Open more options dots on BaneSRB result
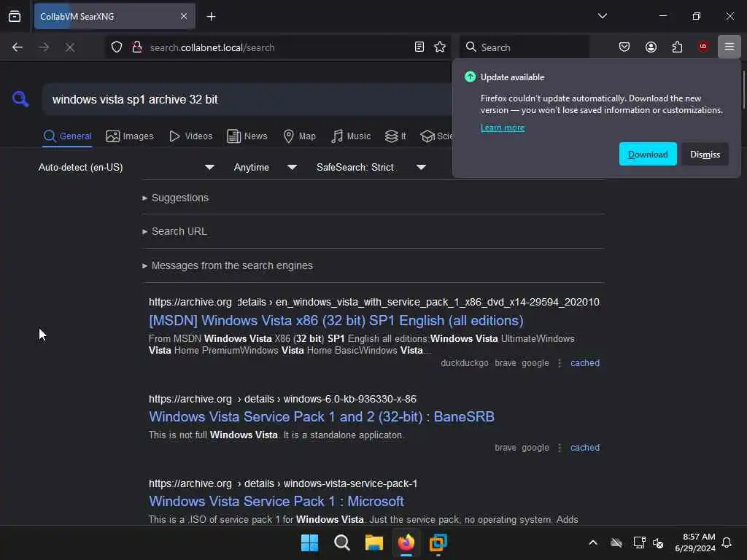This screenshot has height=560, width=747. tap(560, 448)
